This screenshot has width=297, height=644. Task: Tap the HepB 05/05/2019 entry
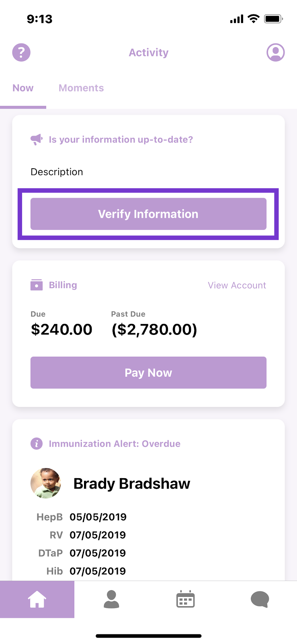tap(82, 517)
